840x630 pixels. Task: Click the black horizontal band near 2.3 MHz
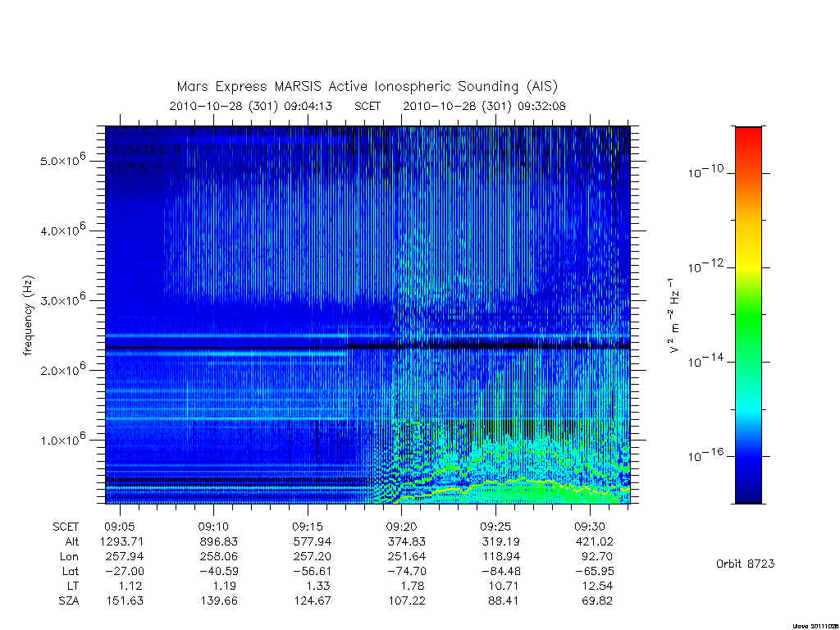click(367, 348)
